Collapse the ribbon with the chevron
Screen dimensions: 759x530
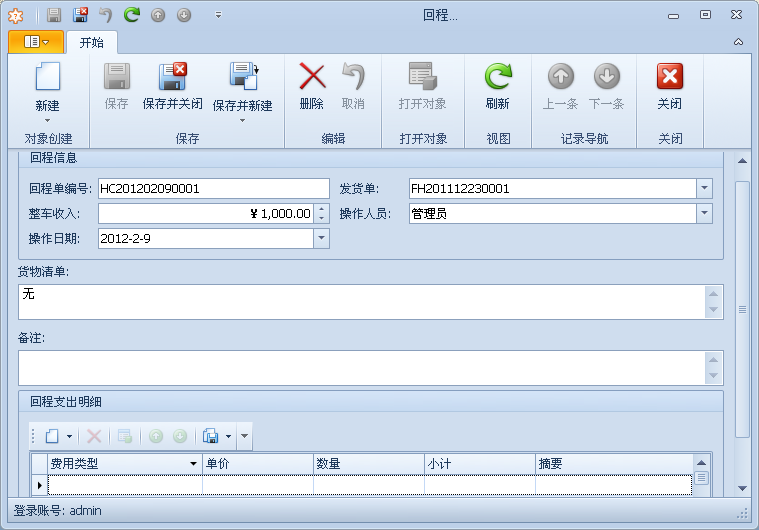pos(738,42)
